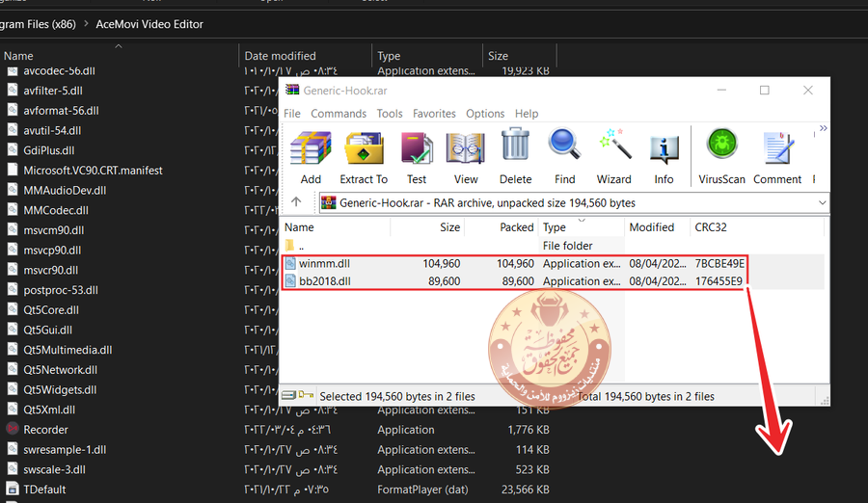Image resolution: width=868 pixels, height=503 pixels.
Task: Open the Tools menu
Action: coord(390,114)
